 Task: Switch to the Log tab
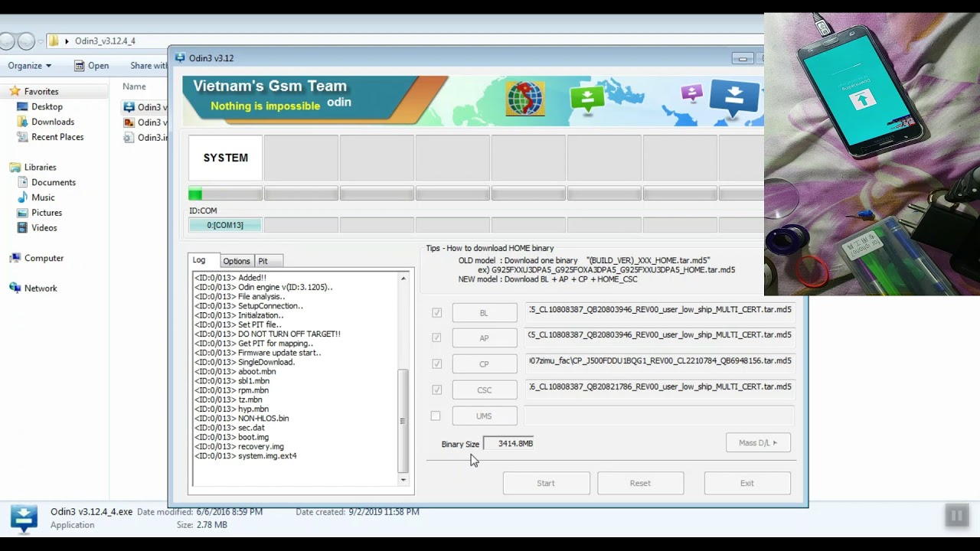coord(204,260)
